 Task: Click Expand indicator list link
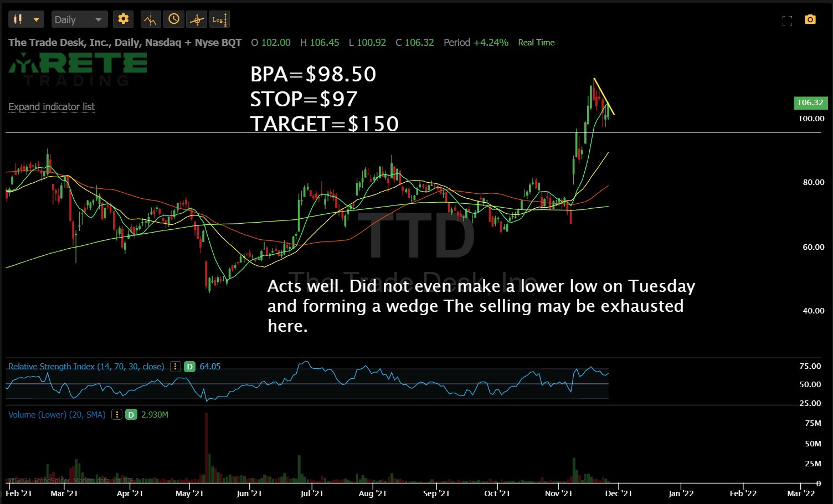coord(52,107)
